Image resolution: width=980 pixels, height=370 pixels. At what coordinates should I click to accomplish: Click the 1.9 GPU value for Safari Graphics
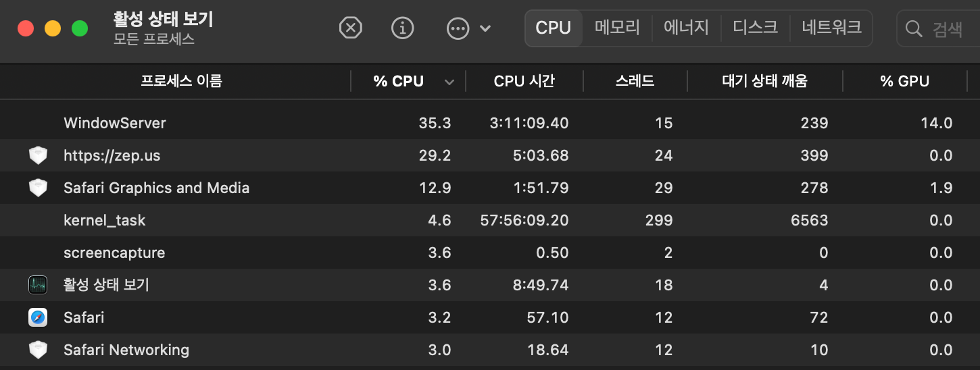(941, 188)
